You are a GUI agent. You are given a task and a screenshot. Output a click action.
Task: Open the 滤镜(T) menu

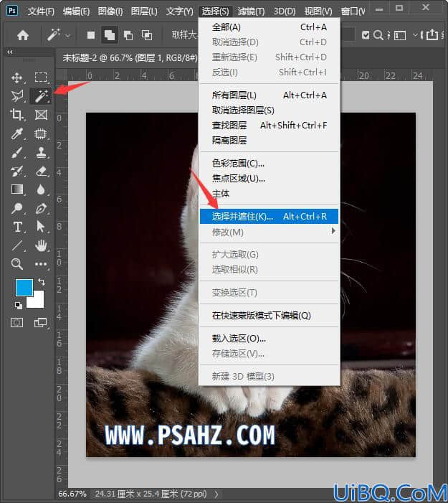pyautogui.click(x=251, y=11)
